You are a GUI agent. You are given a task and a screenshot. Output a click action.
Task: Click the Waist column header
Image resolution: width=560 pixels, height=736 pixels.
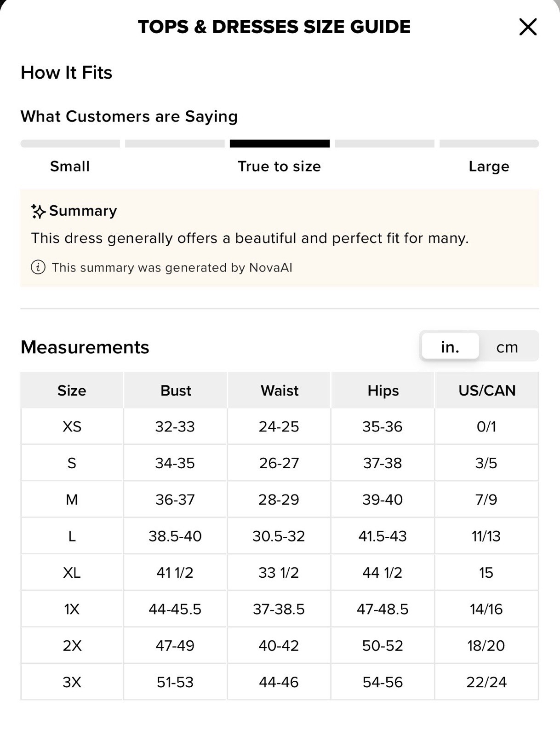(280, 391)
